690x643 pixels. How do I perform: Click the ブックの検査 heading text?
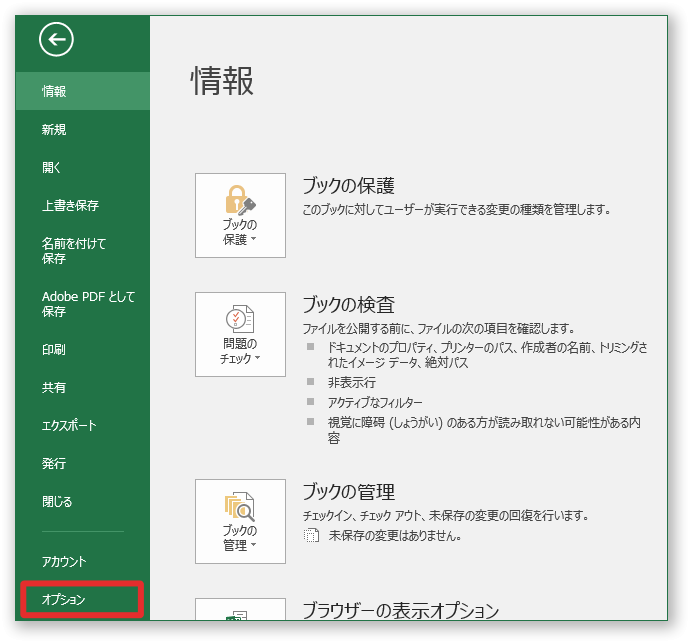349,305
